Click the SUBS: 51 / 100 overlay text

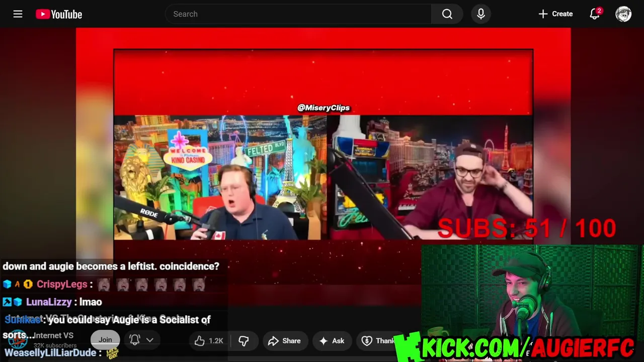527,229
